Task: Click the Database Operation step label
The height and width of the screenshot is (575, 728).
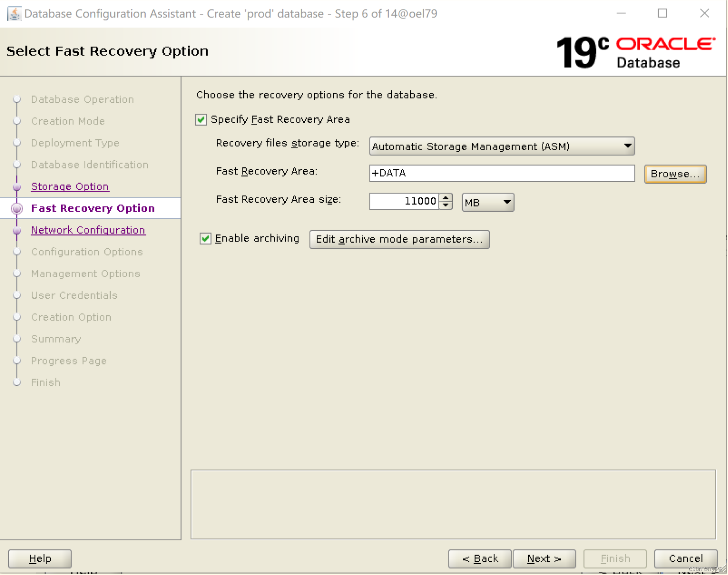Action: pos(82,99)
